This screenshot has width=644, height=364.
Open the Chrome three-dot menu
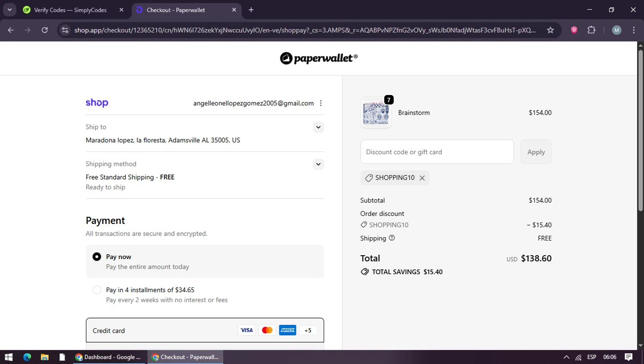point(634,30)
